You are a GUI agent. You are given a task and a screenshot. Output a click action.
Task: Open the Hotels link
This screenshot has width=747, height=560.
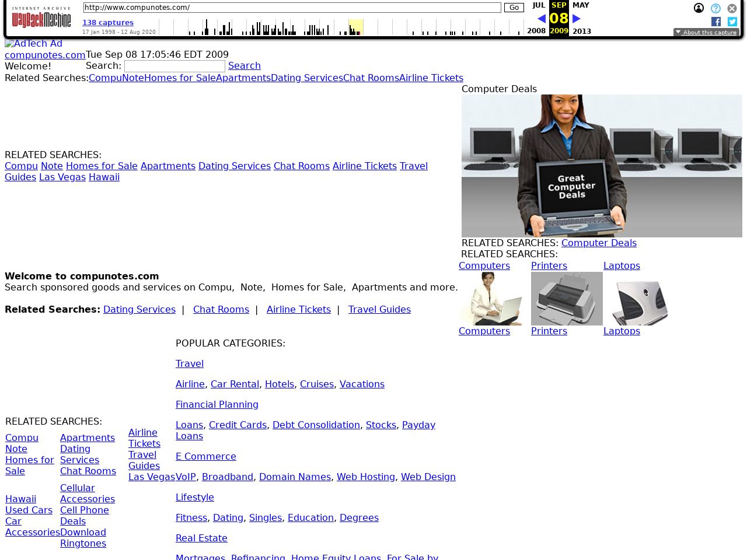coord(280,384)
